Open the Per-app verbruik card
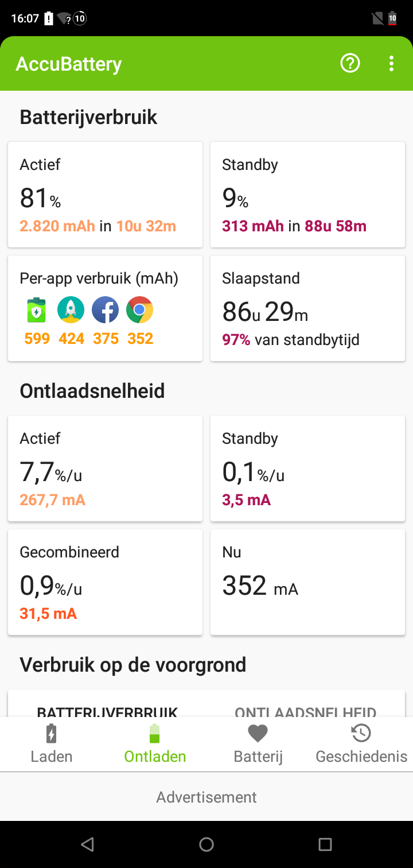Viewport: 413px width, 868px height. (105, 280)
